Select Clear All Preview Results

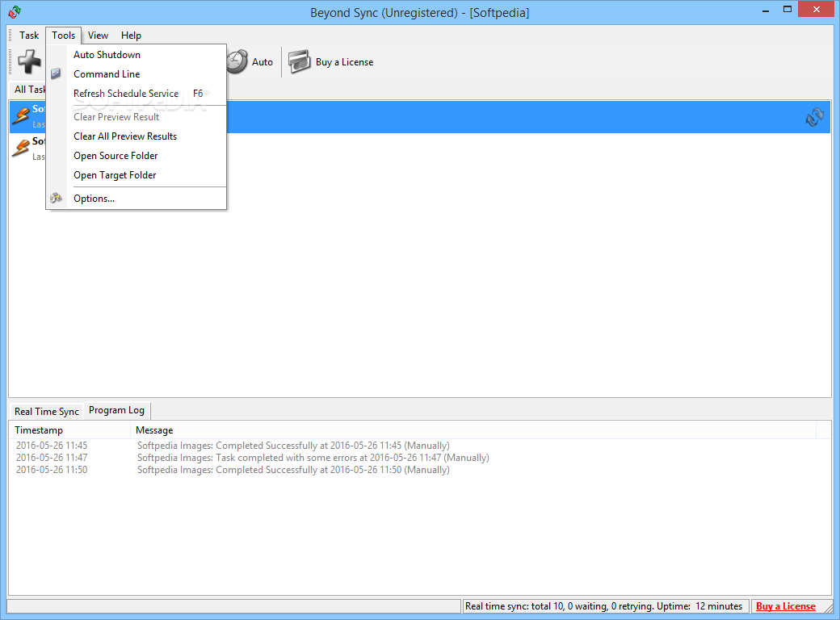pos(136,136)
